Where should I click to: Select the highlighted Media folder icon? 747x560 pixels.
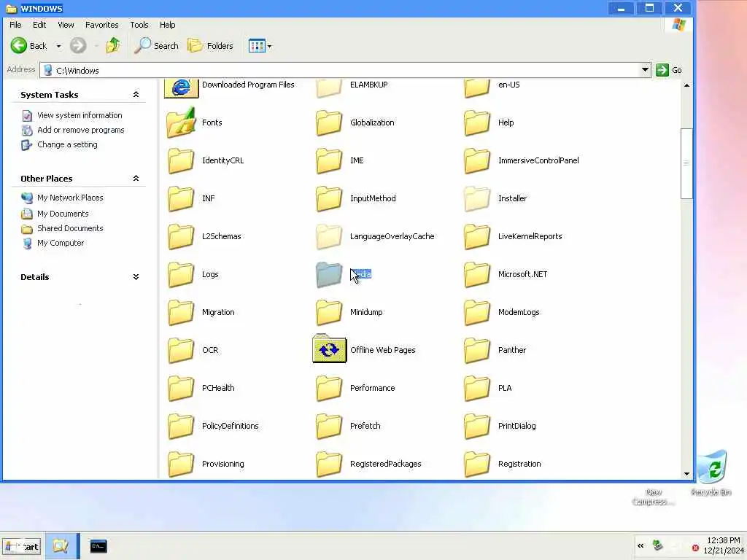pos(329,274)
